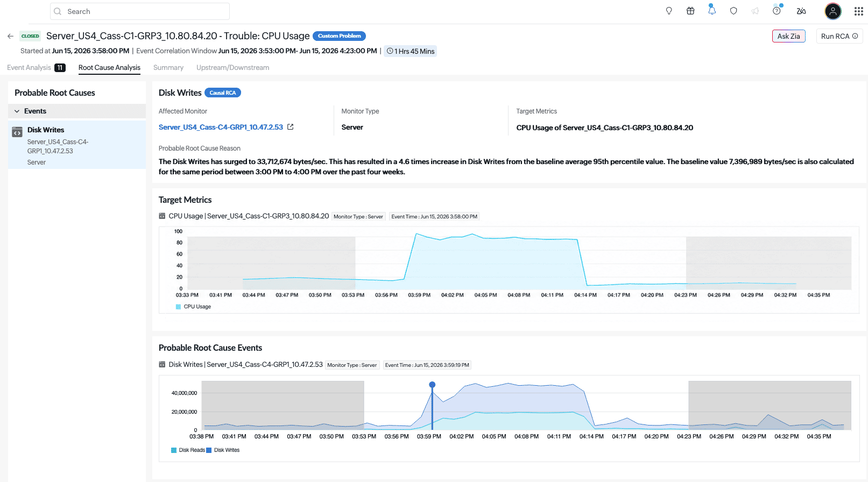Click the Custom Problem badge
Image resolution: width=868 pixels, height=482 pixels.
point(339,36)
